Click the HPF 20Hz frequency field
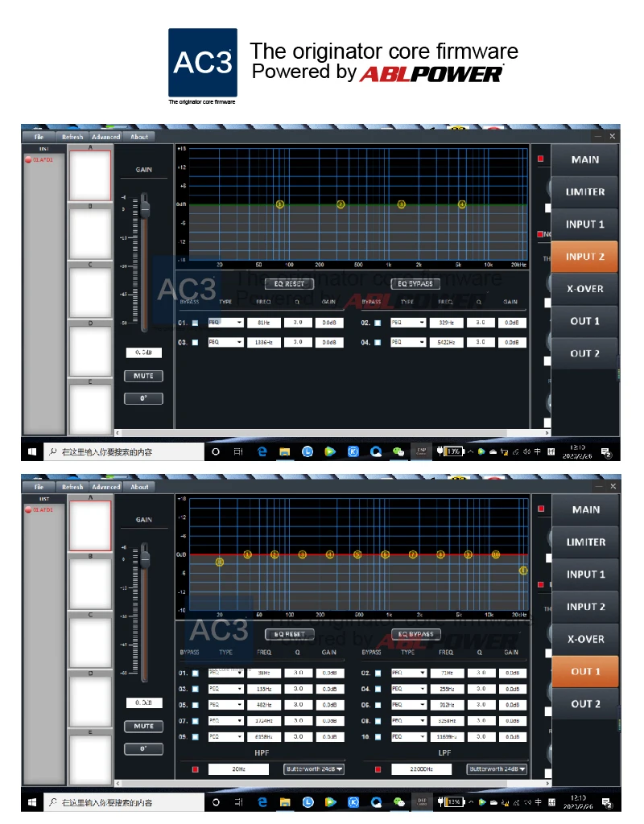This screenshot has width=644, height=824. point(238,769)
